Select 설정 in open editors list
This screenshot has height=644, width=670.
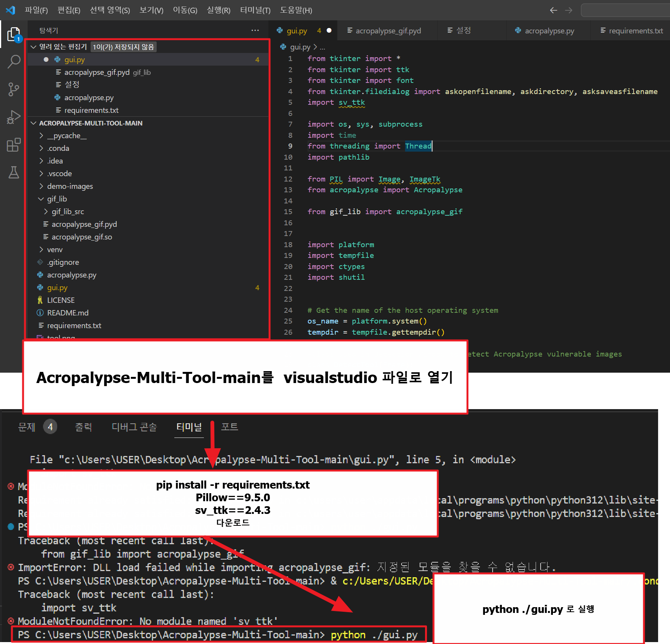[x=72, y=84]
